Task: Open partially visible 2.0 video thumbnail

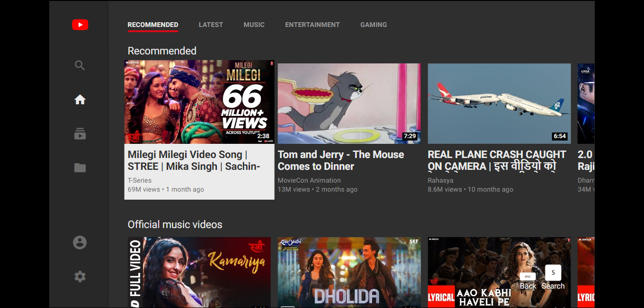Action: (586, 104)
